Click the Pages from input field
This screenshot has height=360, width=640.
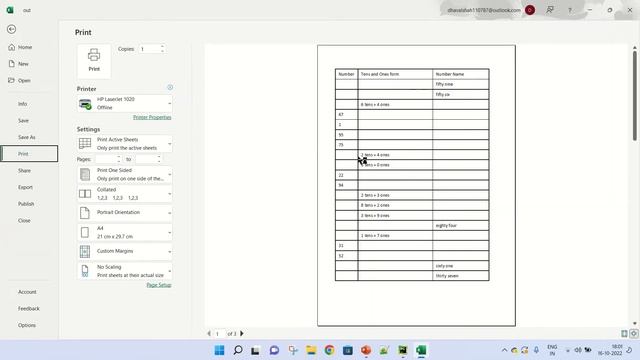[106, 159]
